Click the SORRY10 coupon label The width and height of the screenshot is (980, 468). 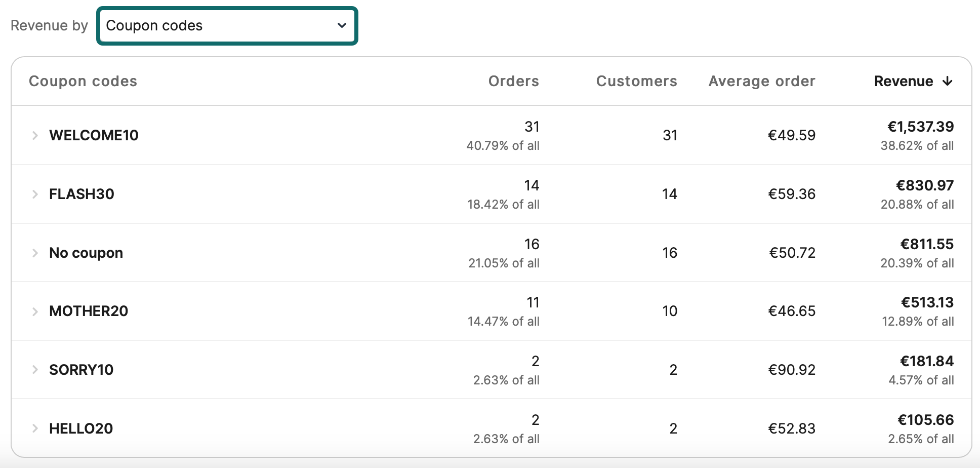point(82,370)
